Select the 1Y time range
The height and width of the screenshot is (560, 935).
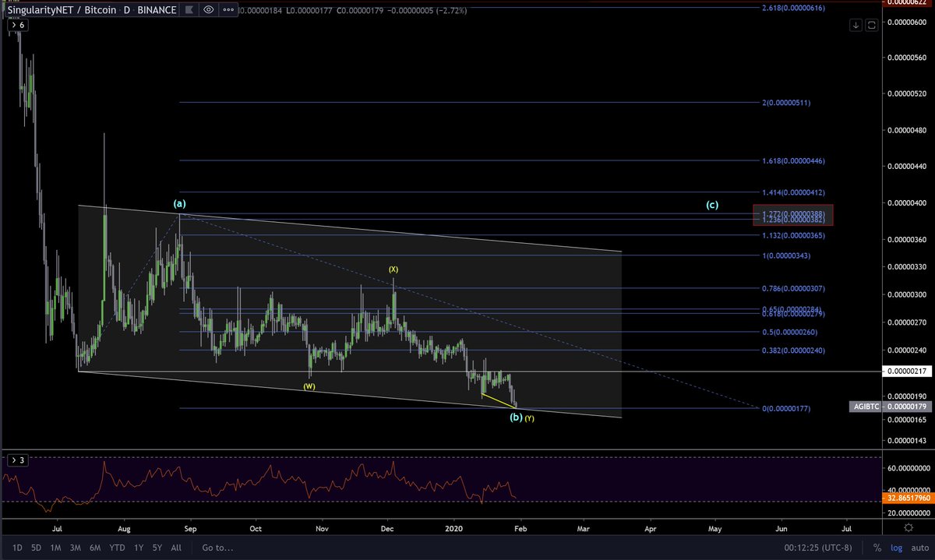[x=139, y=548]
